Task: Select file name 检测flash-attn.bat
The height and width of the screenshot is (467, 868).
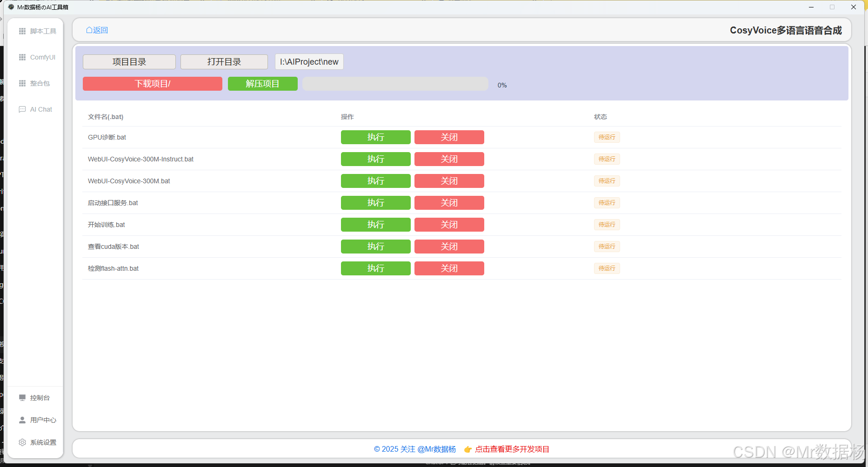Action: point(114,268)
